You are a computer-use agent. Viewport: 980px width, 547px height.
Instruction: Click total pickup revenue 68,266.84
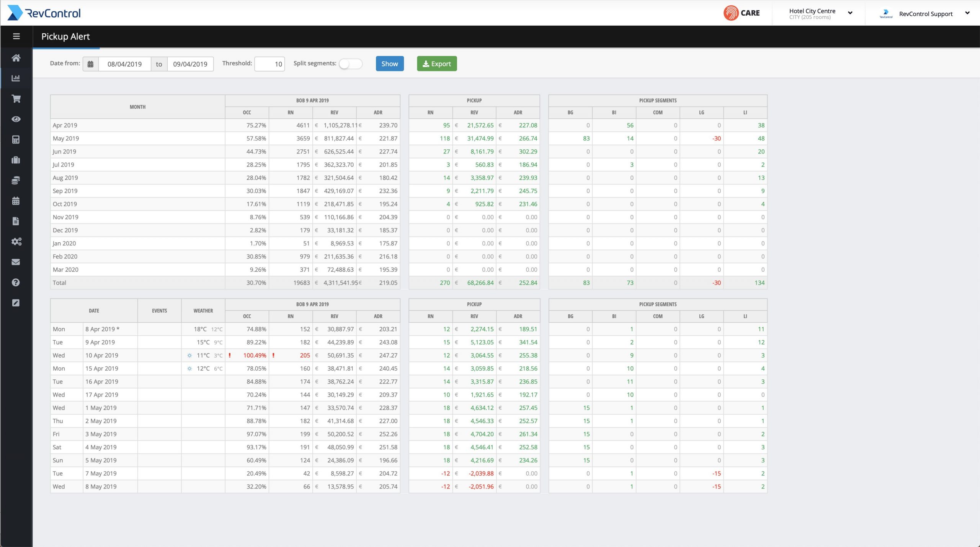pyautogui.click(x=480, y=283)
